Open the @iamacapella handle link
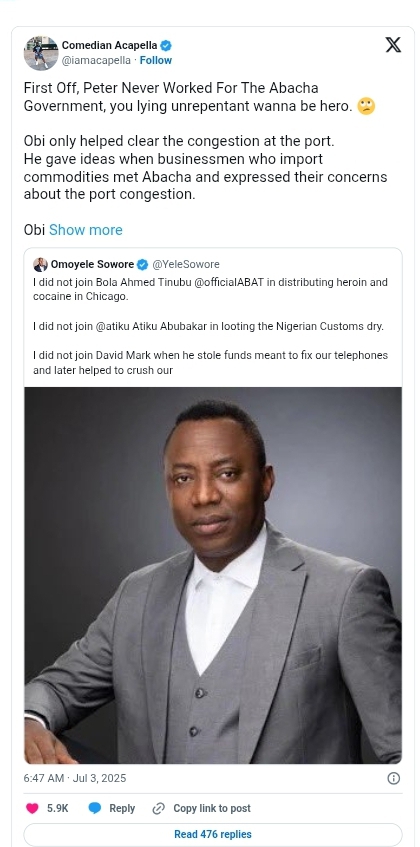Image resolution: width=420 pixels, height=847 pixels. tap(96, 60)
